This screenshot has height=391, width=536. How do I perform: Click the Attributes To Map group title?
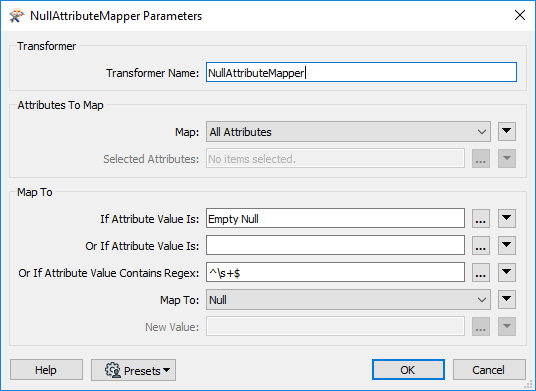tap(61, 105)
